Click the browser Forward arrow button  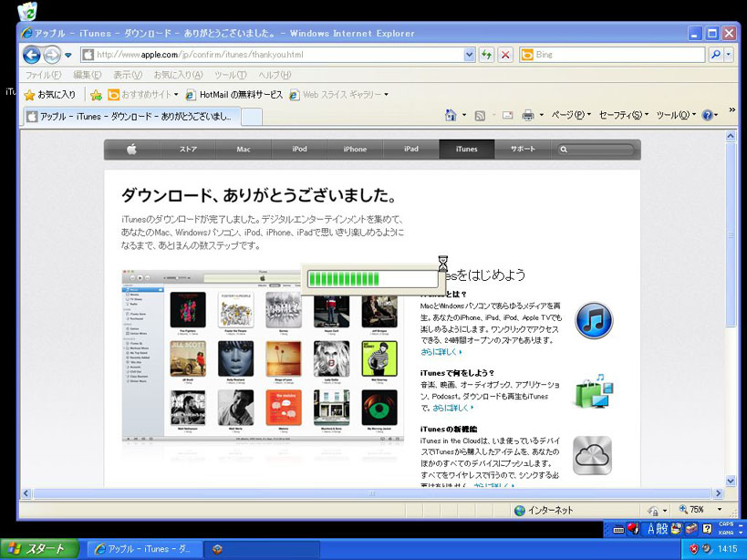51,55
